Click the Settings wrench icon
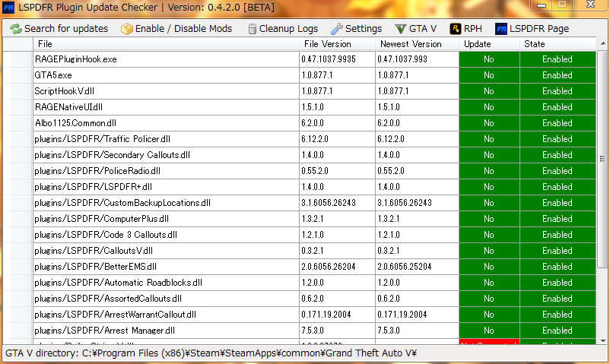This screenshot has height=364, width=610. [336, 29]
